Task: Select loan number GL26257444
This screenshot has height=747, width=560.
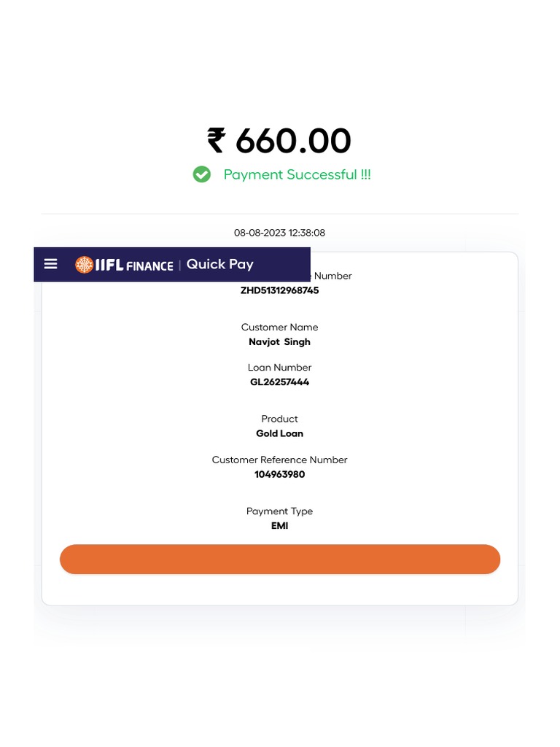Action: [x=279, y=382]
